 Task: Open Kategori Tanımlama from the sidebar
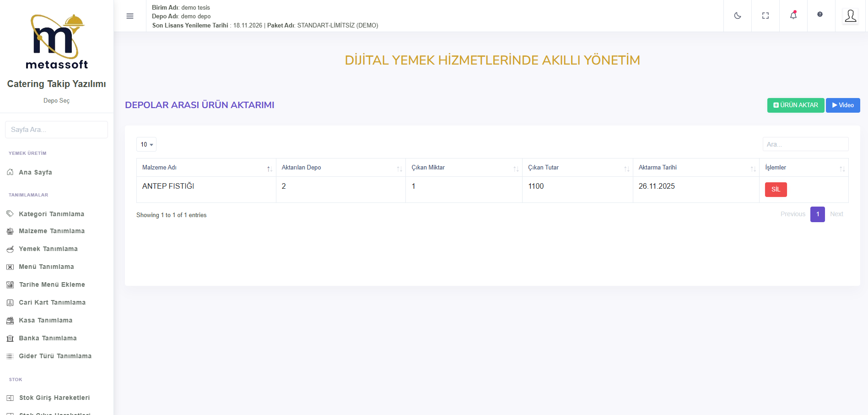pyautogui.click(x=51, y=214)
